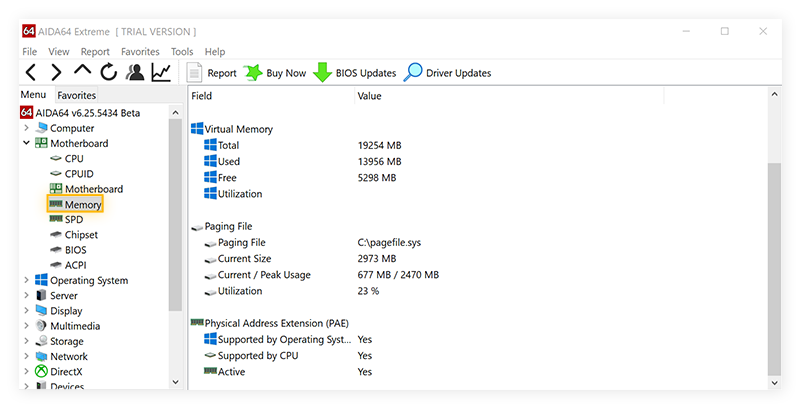The image size is (800, 409).
Task: Click the Back navigation arrow
Action: pos(31,72)
